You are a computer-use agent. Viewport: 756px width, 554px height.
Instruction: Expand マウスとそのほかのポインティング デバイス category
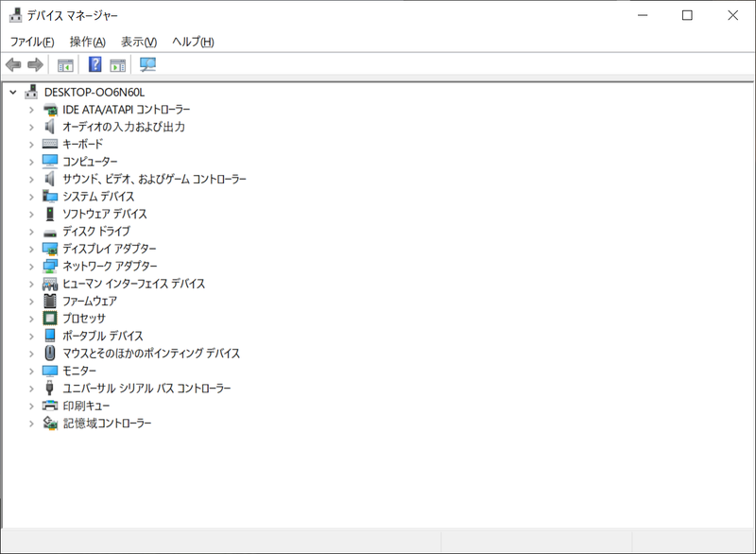tap(31, 354)
